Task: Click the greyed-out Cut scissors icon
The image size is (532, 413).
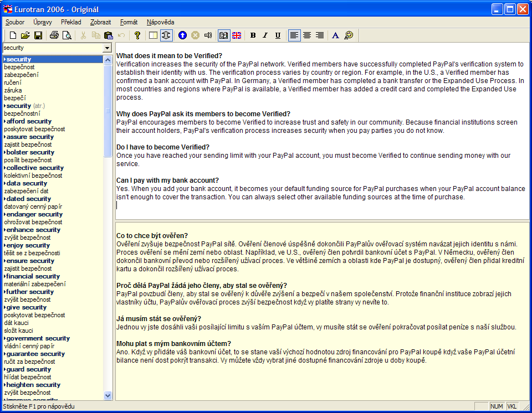Action: click(83, 35)
